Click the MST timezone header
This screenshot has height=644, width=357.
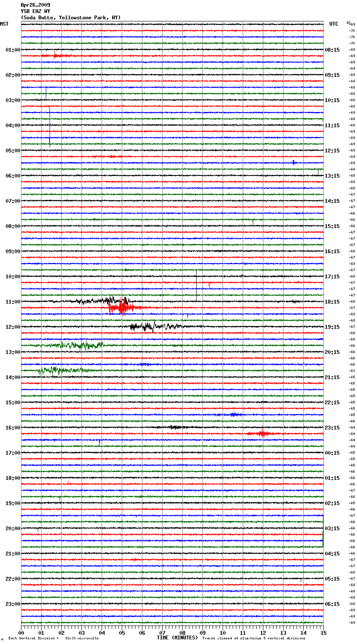[x=4, y=24]
